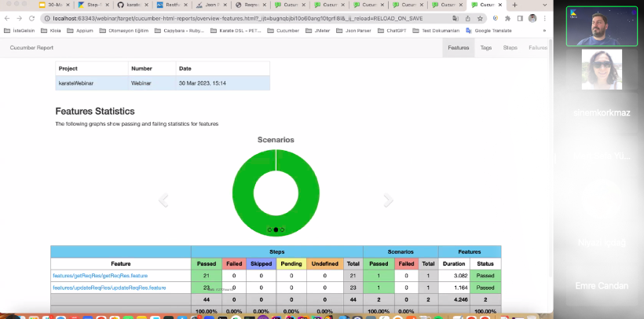The image size is (644, 319).
Task: Open the Failures report tab
Action: [x=538, y=48]
